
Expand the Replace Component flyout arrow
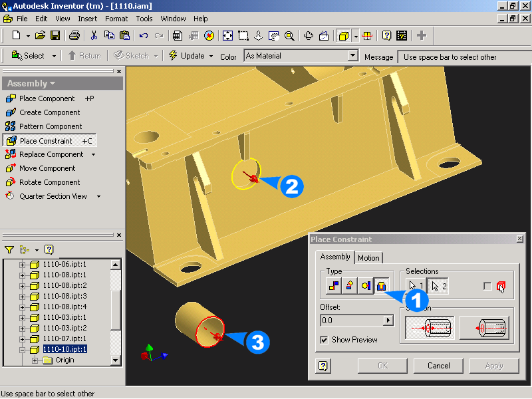(x=94, y=155)
